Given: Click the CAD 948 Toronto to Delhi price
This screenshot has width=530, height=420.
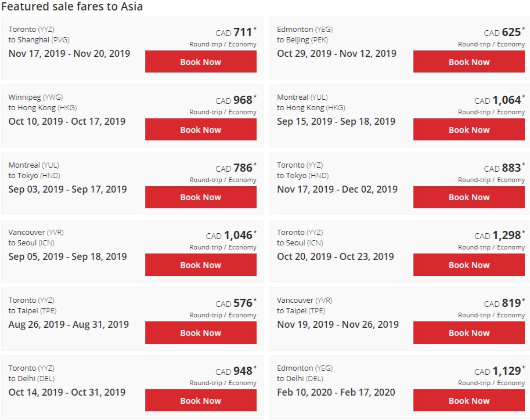Looking at the screenshot, I should tap(236, 371).
